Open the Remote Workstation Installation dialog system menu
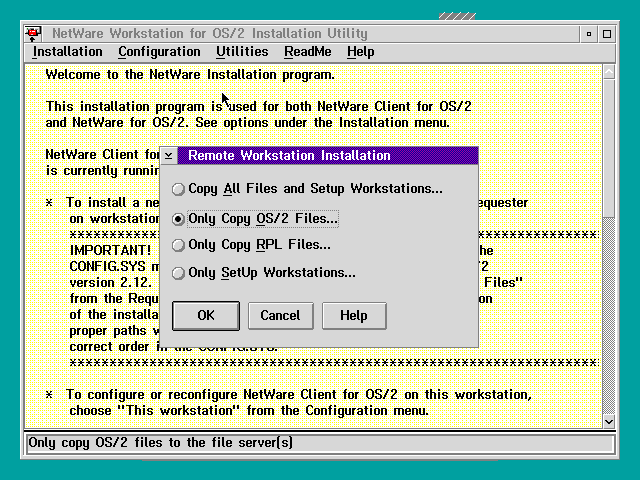 point(169,156)
